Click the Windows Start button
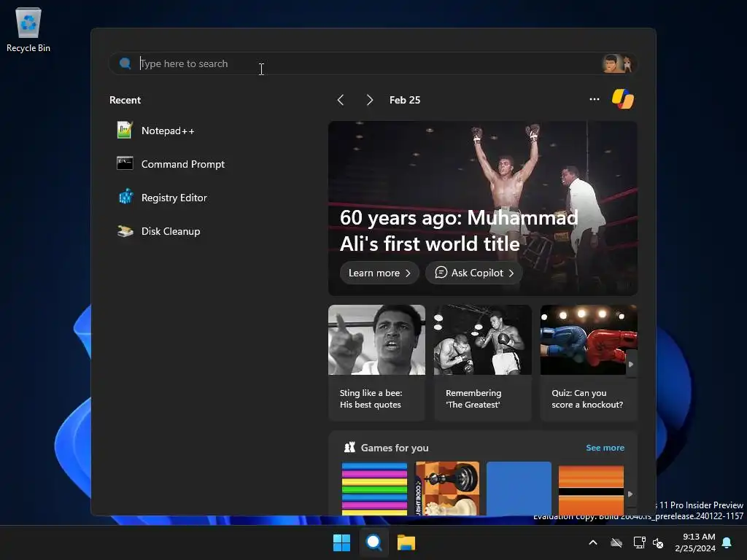 [x=341, y=542]
